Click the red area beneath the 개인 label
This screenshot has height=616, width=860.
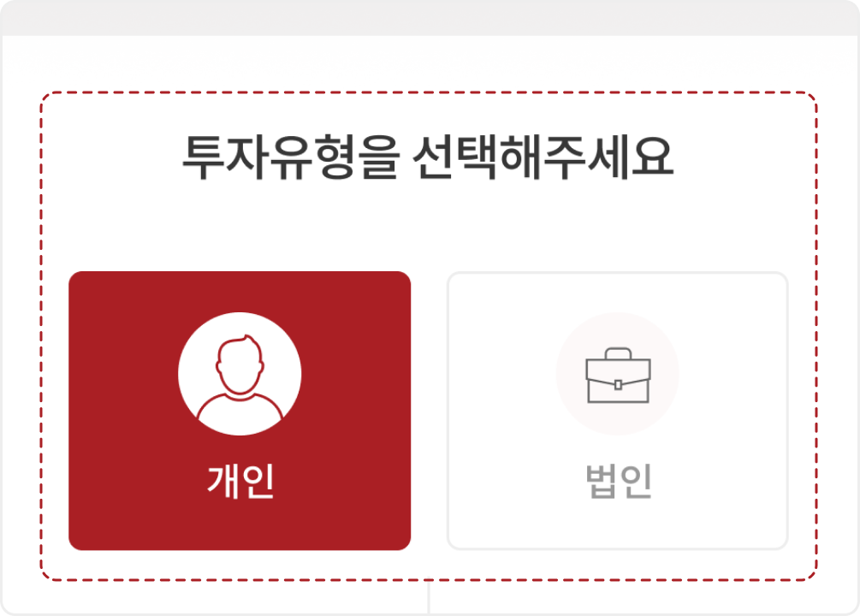point(240,525)
